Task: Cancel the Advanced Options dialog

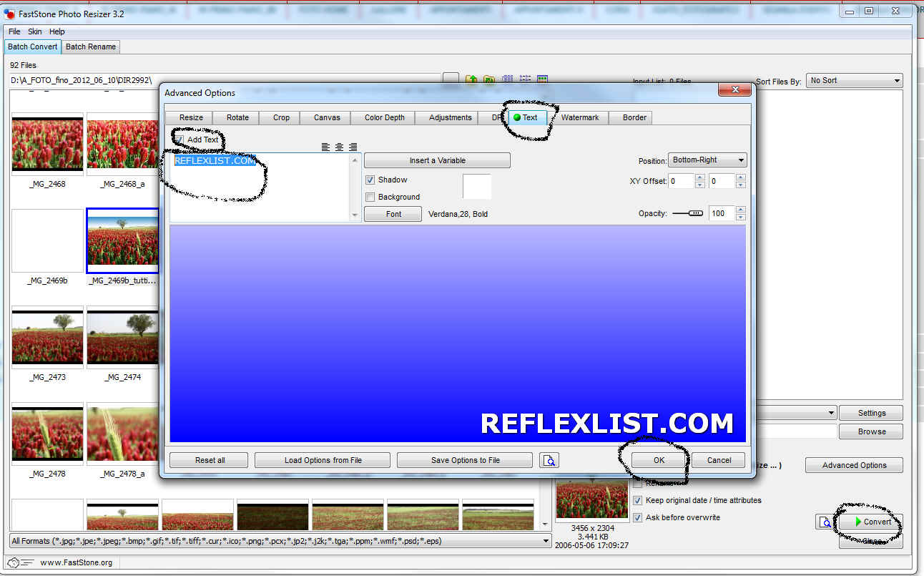Action: [719, 460]
